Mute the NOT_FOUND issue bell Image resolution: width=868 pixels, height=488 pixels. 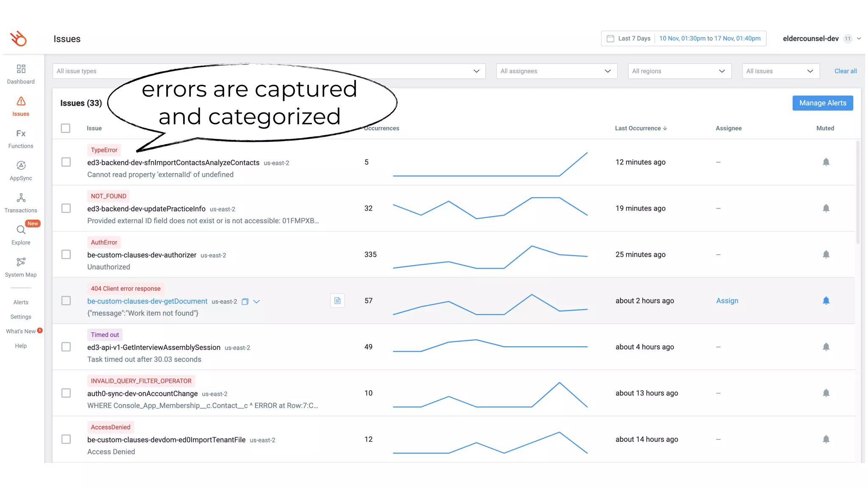tap(826, 208)
